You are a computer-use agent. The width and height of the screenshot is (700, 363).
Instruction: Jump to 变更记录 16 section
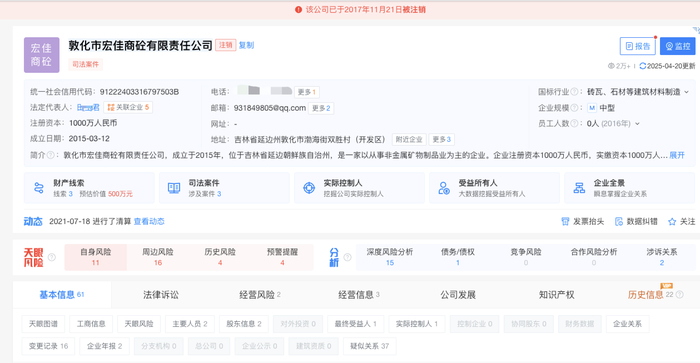click(49, 346)
